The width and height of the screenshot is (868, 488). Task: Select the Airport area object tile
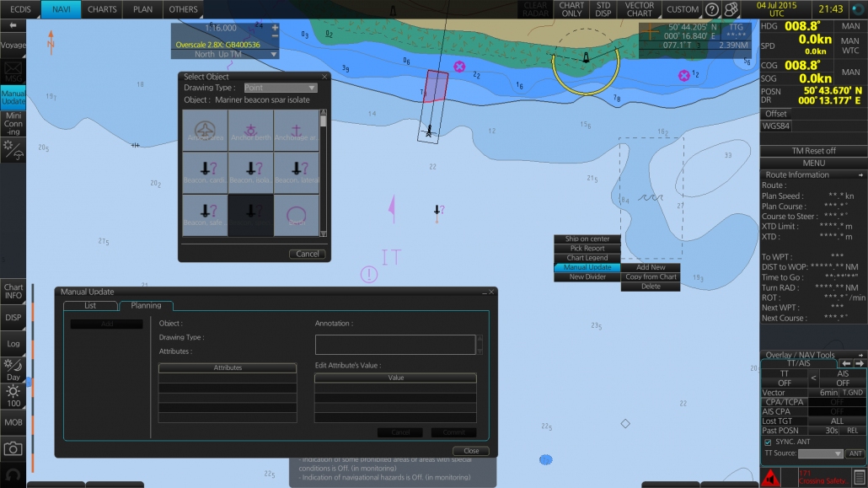tap(205, 130)
